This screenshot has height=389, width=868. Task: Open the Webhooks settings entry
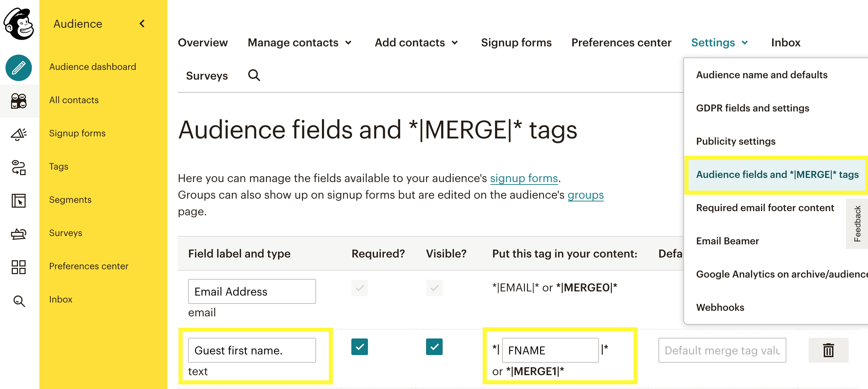(x=720, y=307)
